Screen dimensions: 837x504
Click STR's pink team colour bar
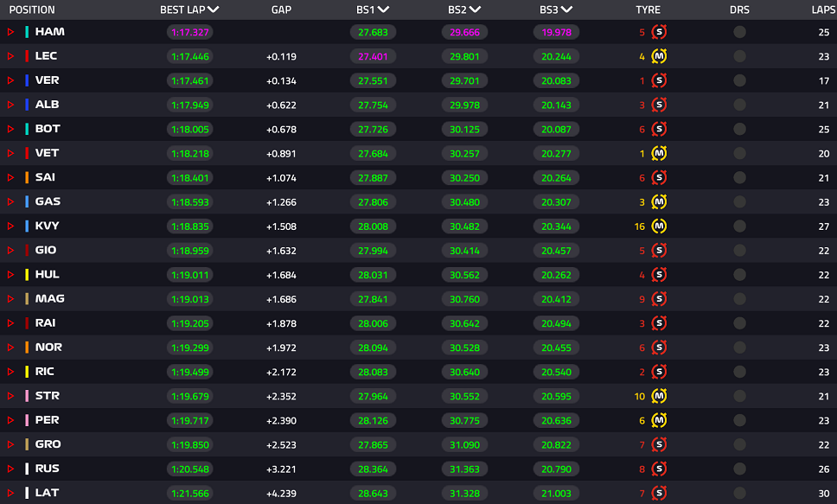27,396
